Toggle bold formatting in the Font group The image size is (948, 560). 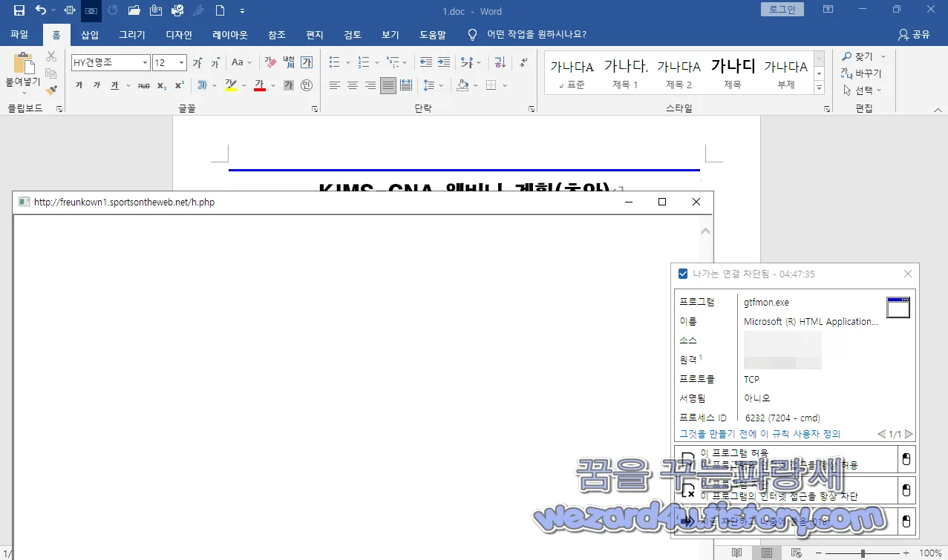coord(79,86)
